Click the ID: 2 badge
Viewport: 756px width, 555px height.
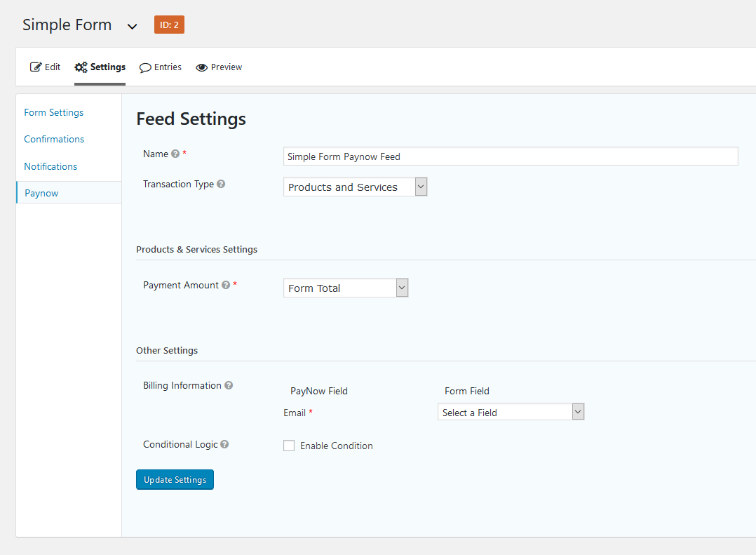pos(168,24)
